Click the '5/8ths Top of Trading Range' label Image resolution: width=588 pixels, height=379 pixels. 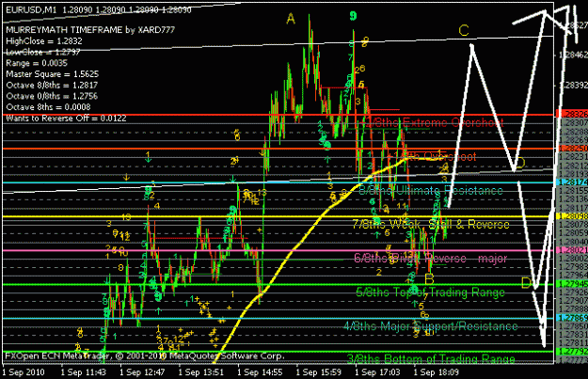click(431, 292)
